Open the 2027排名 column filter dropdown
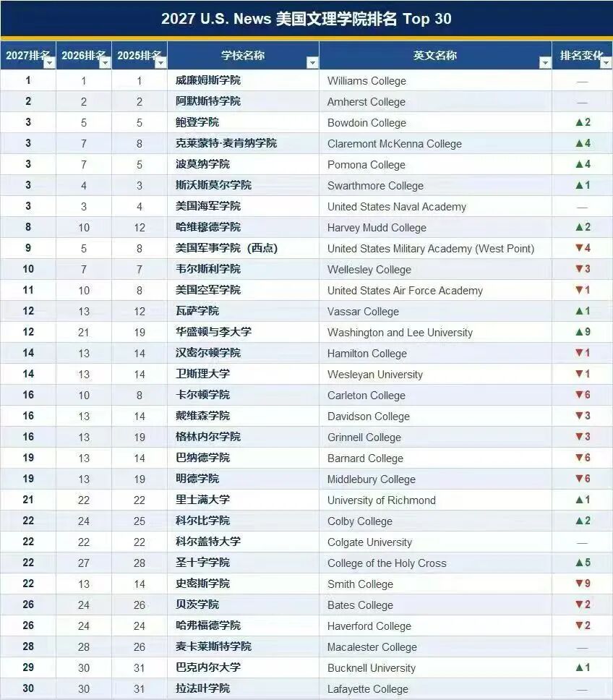The height and width of the screenshot is (700, 613). tap(50, 64)
